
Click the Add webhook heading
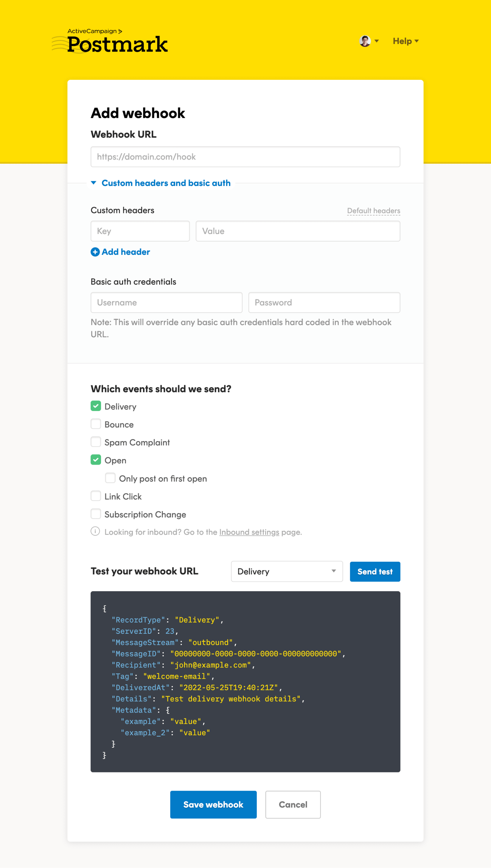pos(138,113)
